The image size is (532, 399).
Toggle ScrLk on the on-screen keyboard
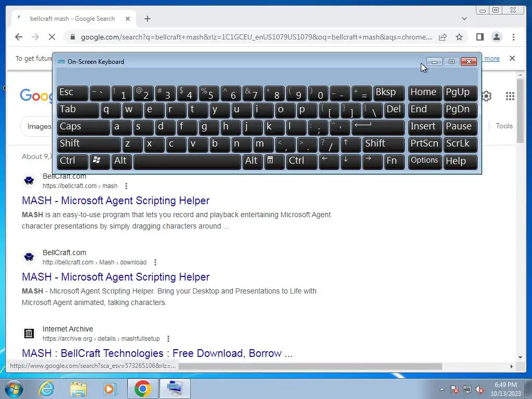pyautogui.click(x=460, y=144)
